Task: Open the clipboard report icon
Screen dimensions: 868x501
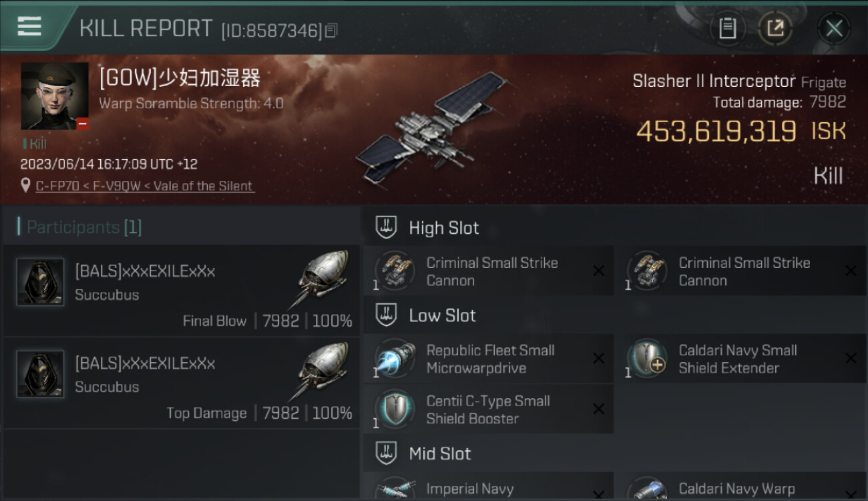Action: pyautogui.click(x=727, y=28)
